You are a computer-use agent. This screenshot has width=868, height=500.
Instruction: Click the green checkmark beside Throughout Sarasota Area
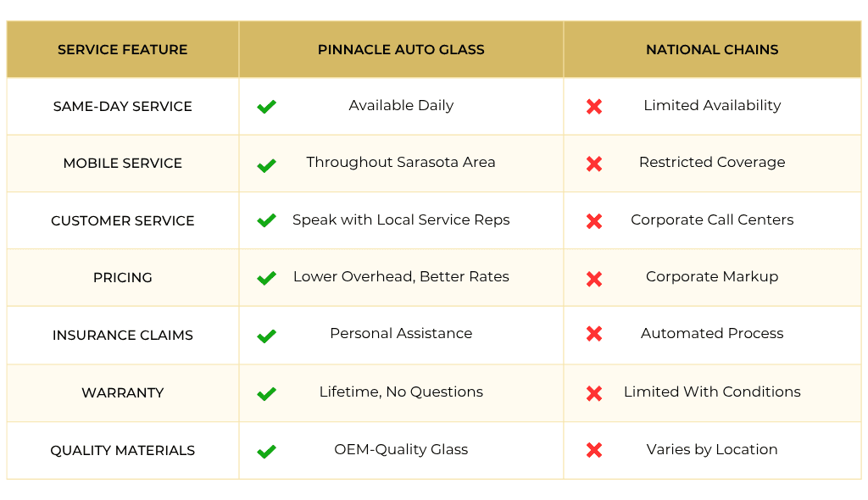(267, 164)
